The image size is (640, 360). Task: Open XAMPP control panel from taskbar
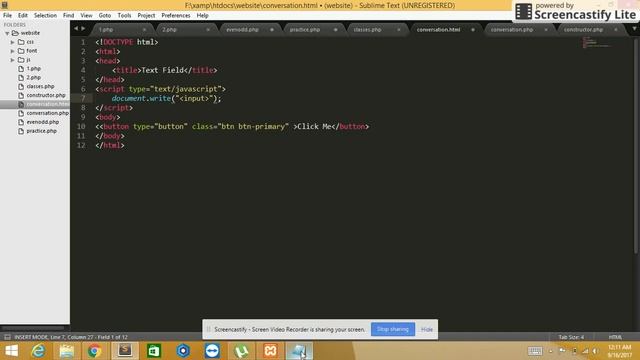pyautogui.click(x=270, y=351)
